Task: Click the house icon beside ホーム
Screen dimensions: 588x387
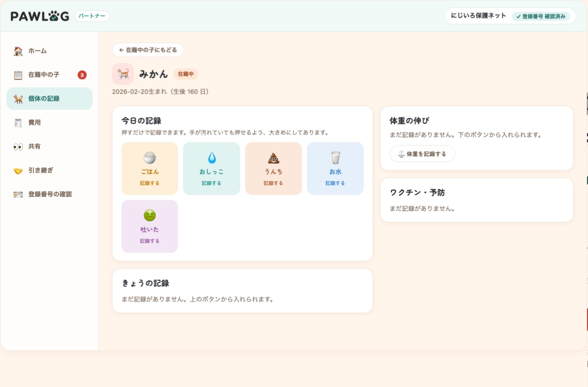Action: [18, 51]
